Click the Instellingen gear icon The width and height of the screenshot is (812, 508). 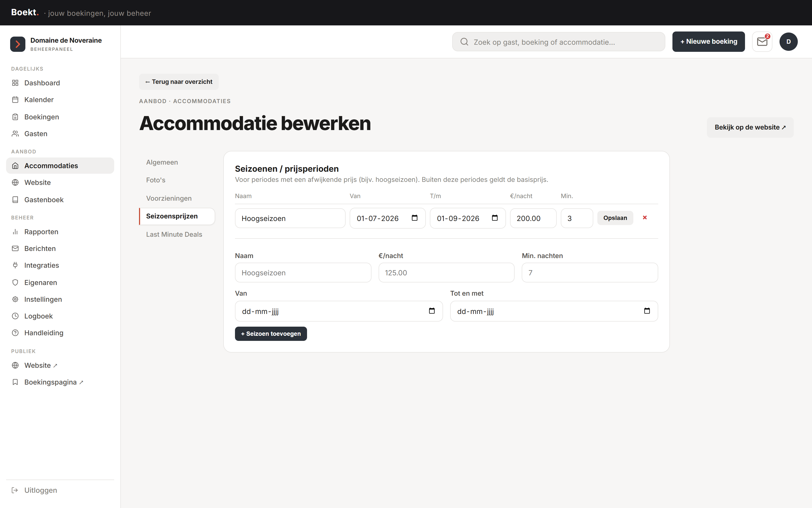[15, 299]
